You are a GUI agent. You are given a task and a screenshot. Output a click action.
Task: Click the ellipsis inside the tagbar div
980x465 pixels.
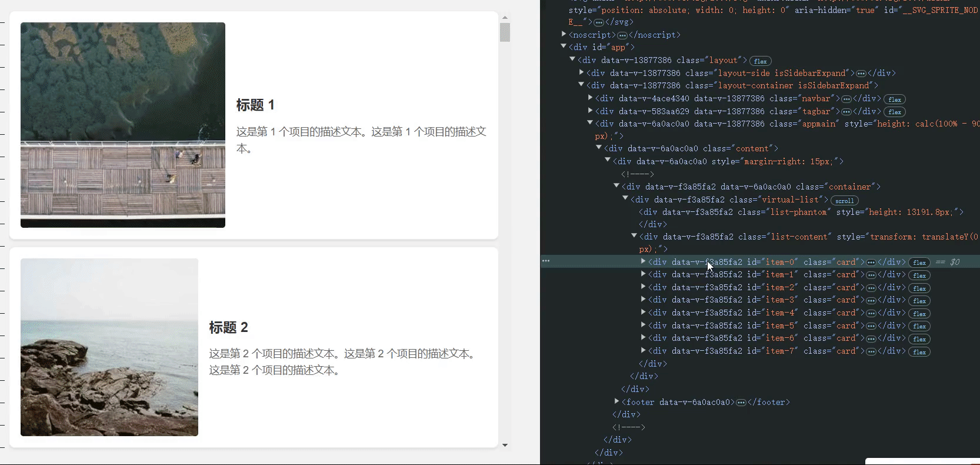(x=846, y=112)
